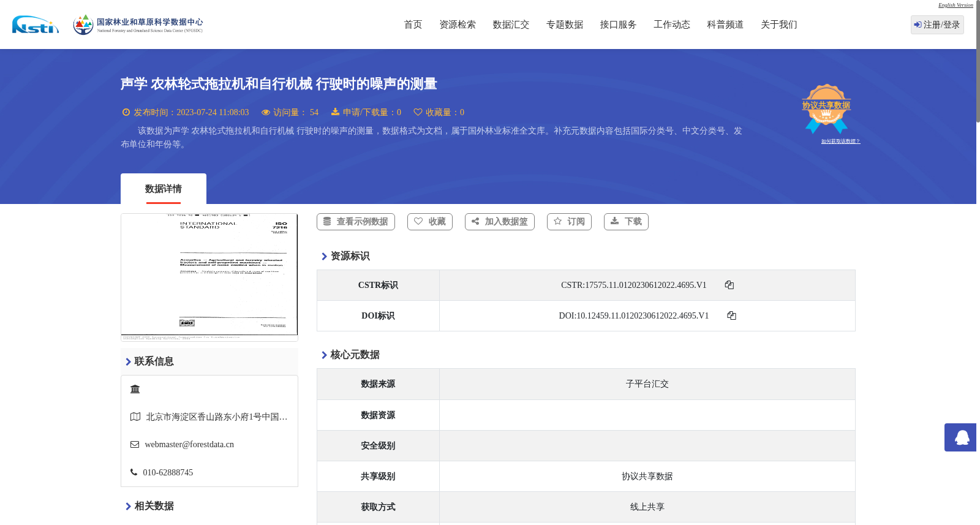The width and height of the screenshot is (980, 525).
Task: Click the eye icon next to 访问量
Action: pos(266,112)
